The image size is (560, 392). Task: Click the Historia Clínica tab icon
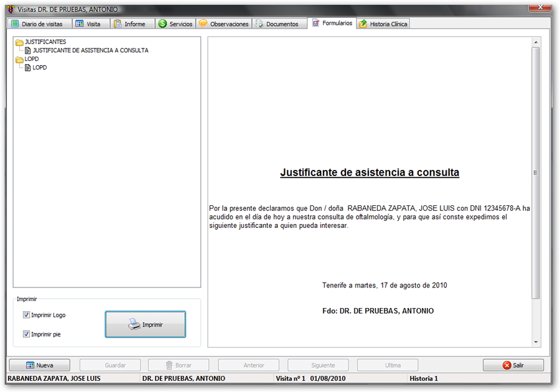pyautogui.click(x=363, y=24)
